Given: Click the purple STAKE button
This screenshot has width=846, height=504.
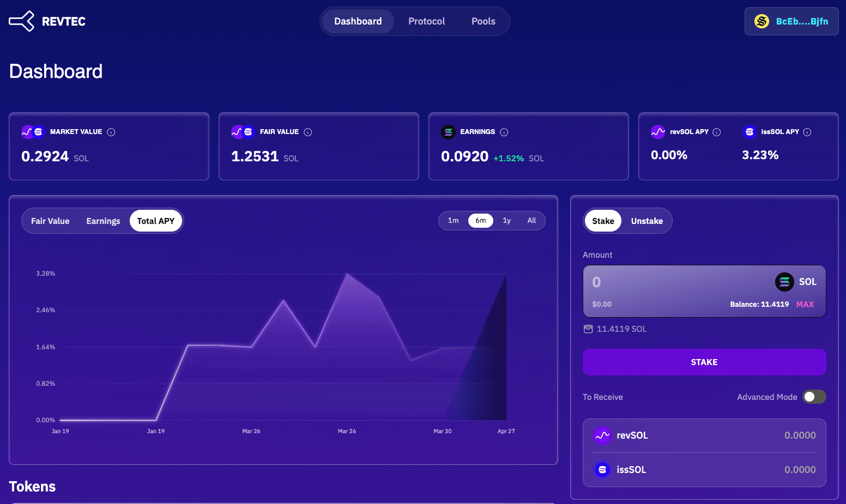Looking at the screenshot, I should 704,362.
